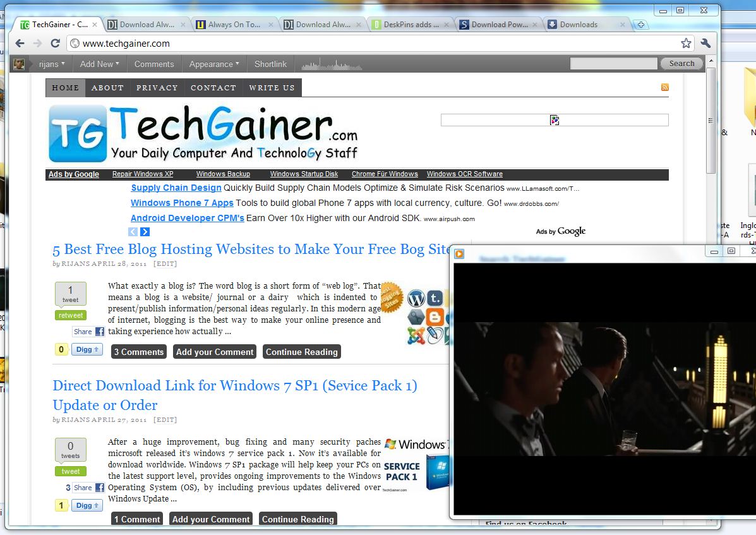The image size is (756, 535).
Task: Open a new tab with the plus button
Action: 640,25
